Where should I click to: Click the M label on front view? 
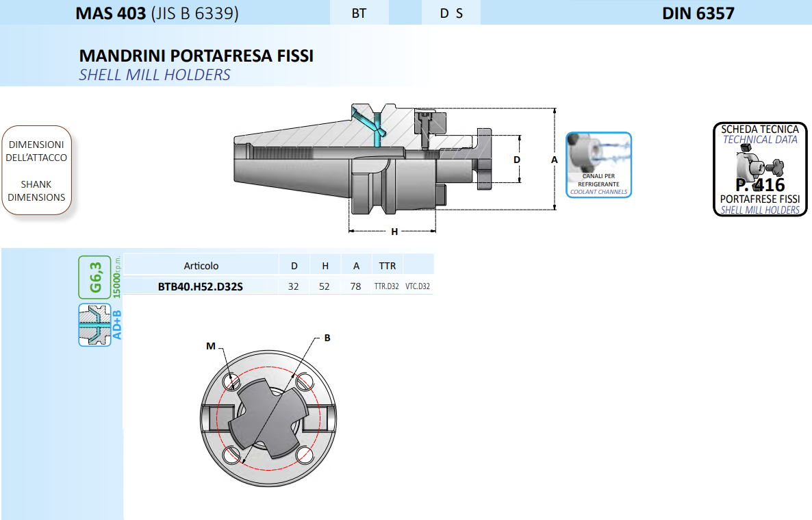(211, 346)
